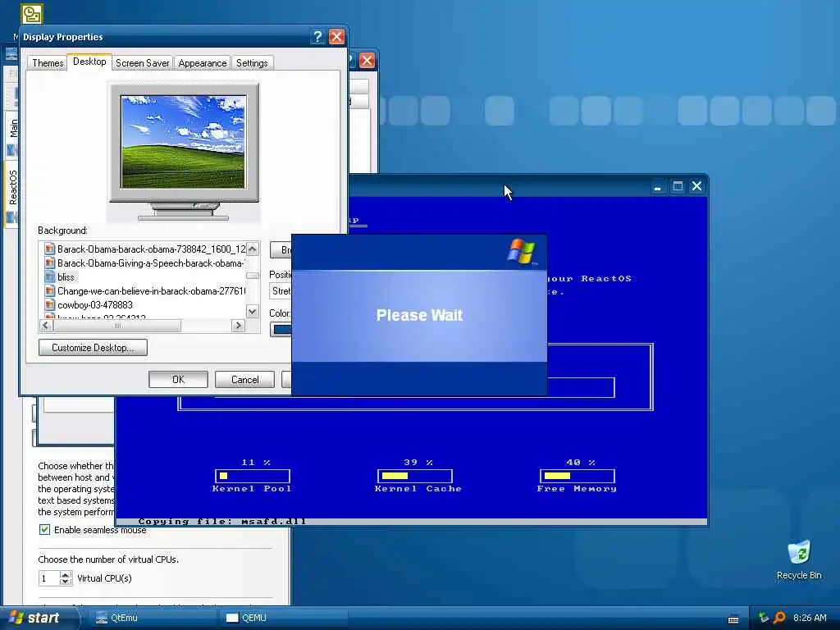
Task: Close the window behind Display Properties
Action: coord(367,60)
